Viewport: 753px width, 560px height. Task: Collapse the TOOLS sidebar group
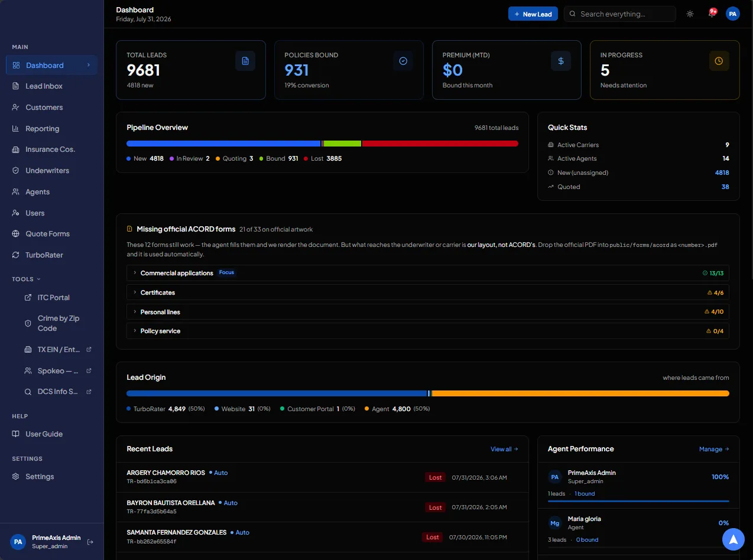[27, 279]
